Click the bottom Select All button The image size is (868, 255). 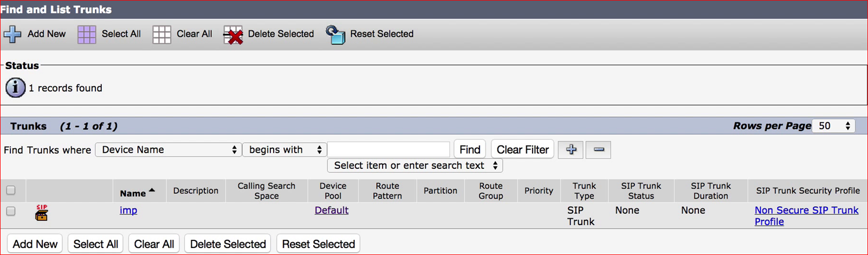click(95, 244)
